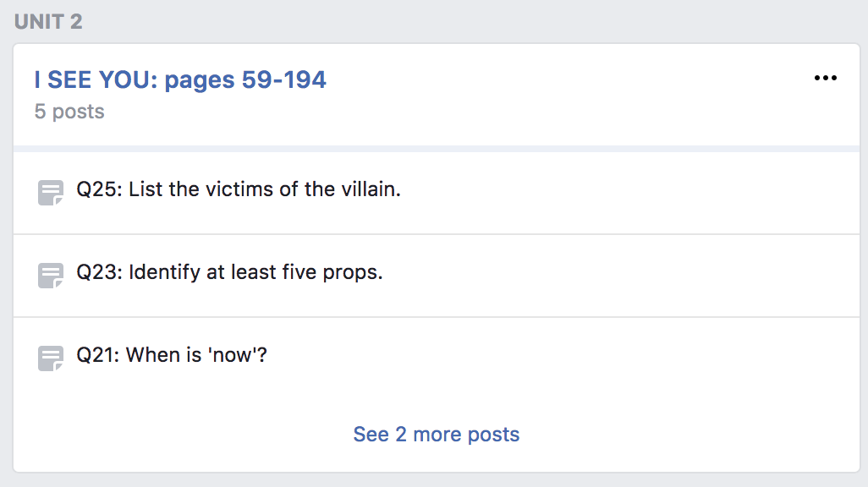
Task: Select the 'UNIT 2' section heading
Action: (x=48, y=22)
